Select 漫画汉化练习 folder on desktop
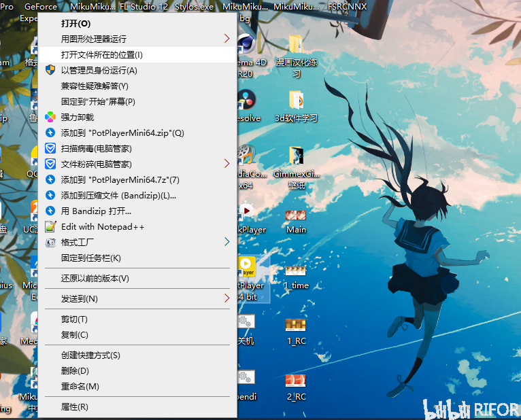 (x=296, y=45)
